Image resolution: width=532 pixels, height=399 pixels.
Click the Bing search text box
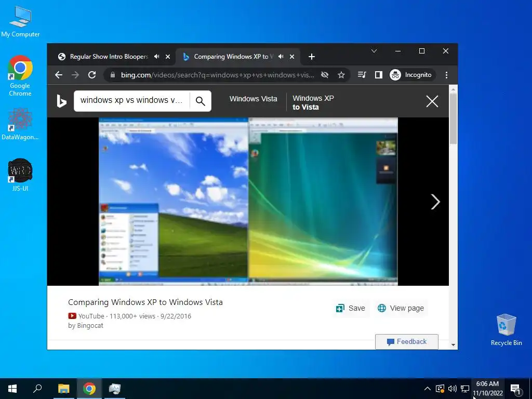(131, 101)
